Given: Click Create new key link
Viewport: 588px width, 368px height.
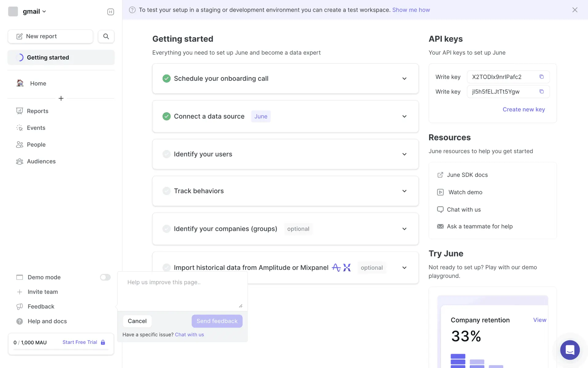Looking at the screenshot, I should point(523,109).
